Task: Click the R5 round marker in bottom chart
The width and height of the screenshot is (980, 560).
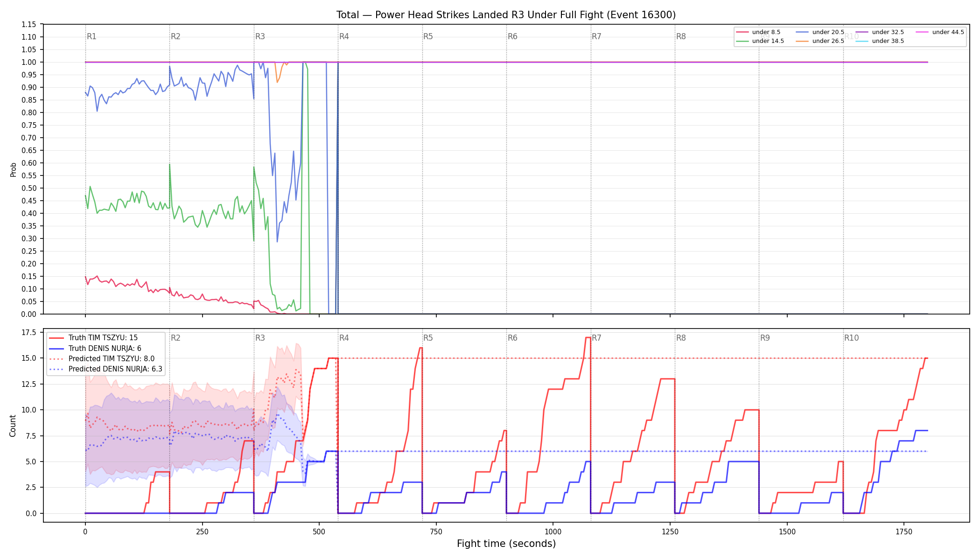Action: tap(428, 338)
